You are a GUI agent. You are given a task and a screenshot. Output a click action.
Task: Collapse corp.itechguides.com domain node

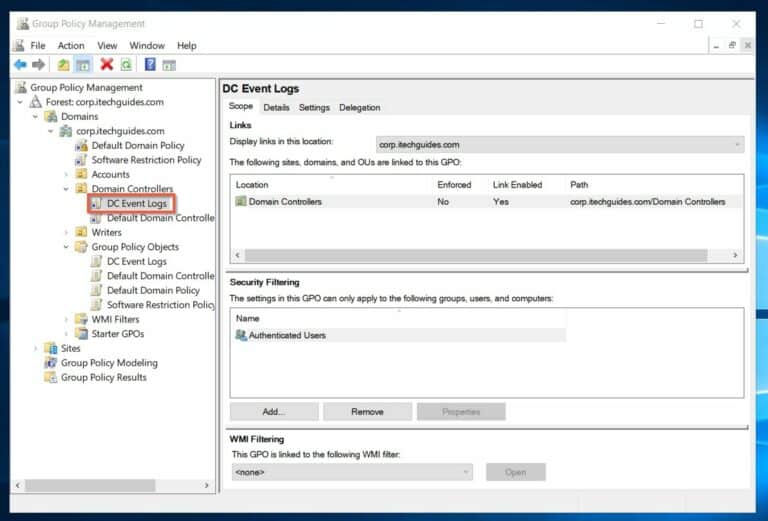coord(50,131)
